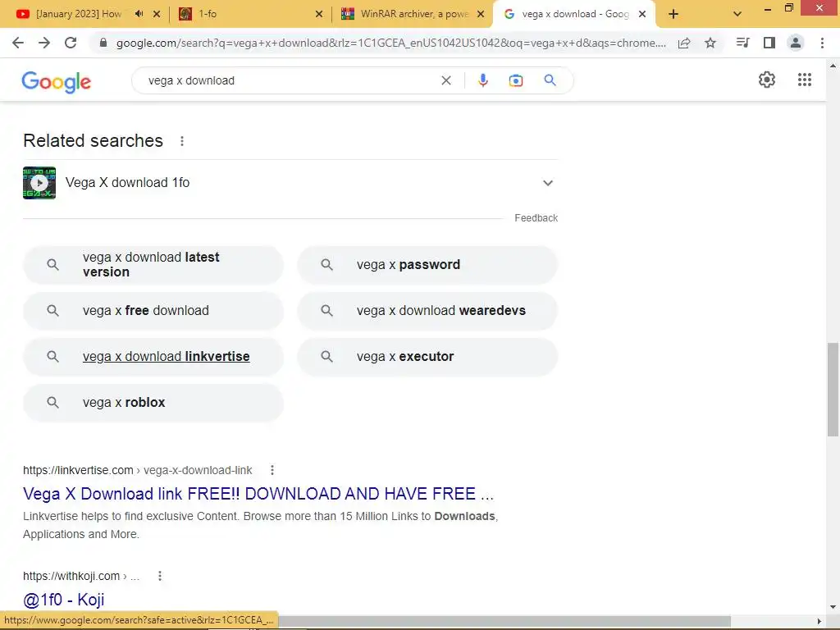Open Vega X Download link FREE result
The image size is (840, 630).
258,493
